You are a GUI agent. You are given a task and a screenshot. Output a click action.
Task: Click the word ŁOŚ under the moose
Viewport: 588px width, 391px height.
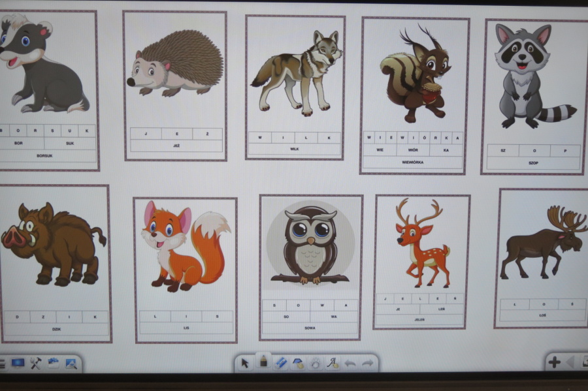(543, 315)
